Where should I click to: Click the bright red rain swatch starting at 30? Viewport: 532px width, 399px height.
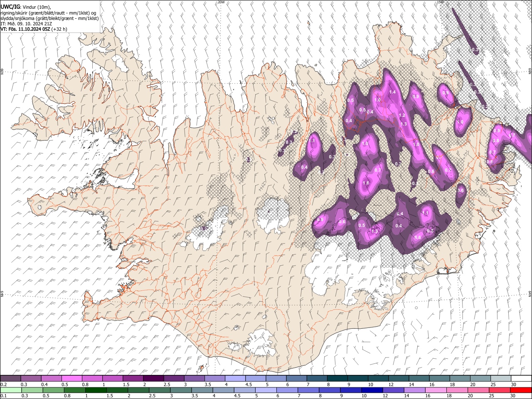tap(521, 390)
